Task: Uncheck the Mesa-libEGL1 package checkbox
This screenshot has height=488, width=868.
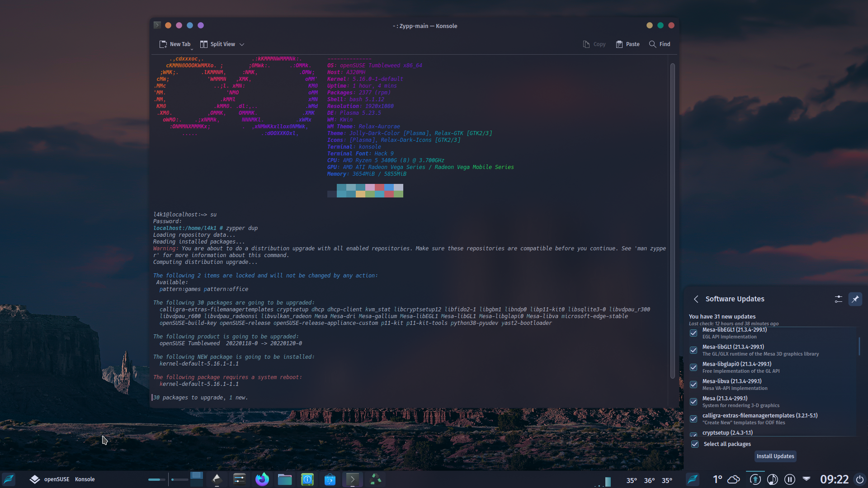Action: 693,333
